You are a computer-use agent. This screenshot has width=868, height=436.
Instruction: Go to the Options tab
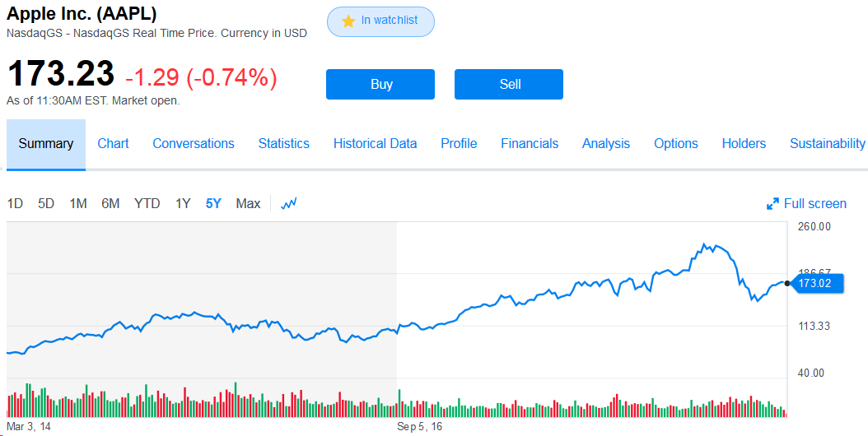676,144
